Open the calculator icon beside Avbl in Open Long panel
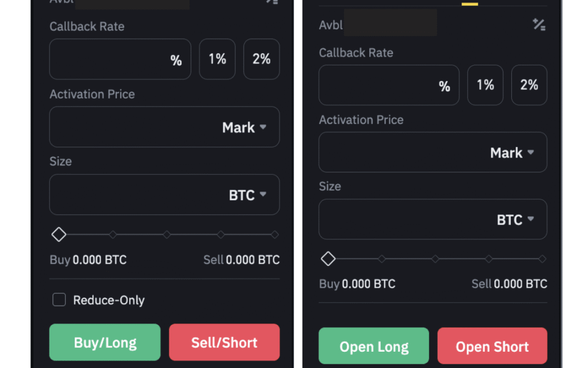588x368 pixels. 539,25
